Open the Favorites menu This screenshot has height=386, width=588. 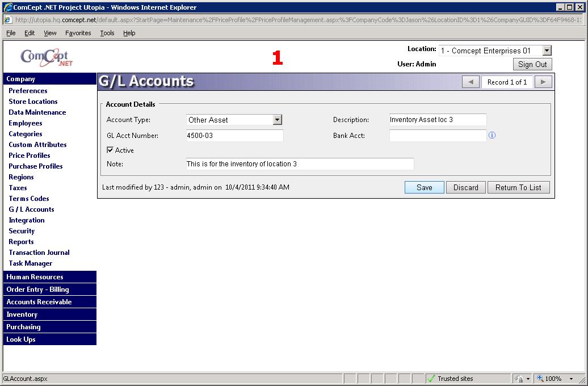(x=78, y=33)
